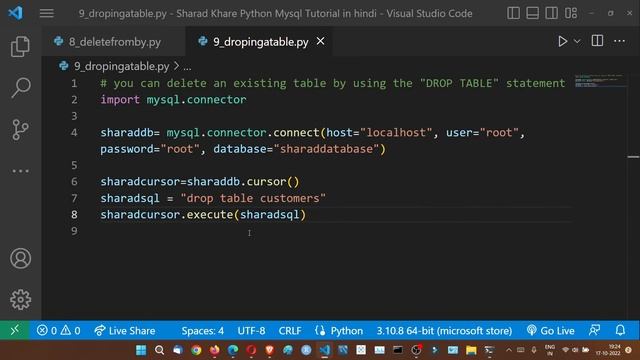This screenshot has height=360, width=640.
Task: Open Windows taskbar search
Action: coord(159,350)
